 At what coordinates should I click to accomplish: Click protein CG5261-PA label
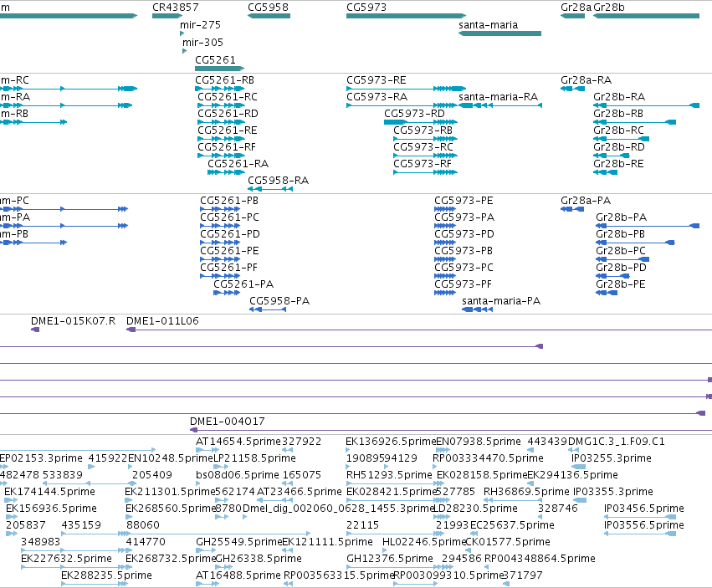[243, 284]
